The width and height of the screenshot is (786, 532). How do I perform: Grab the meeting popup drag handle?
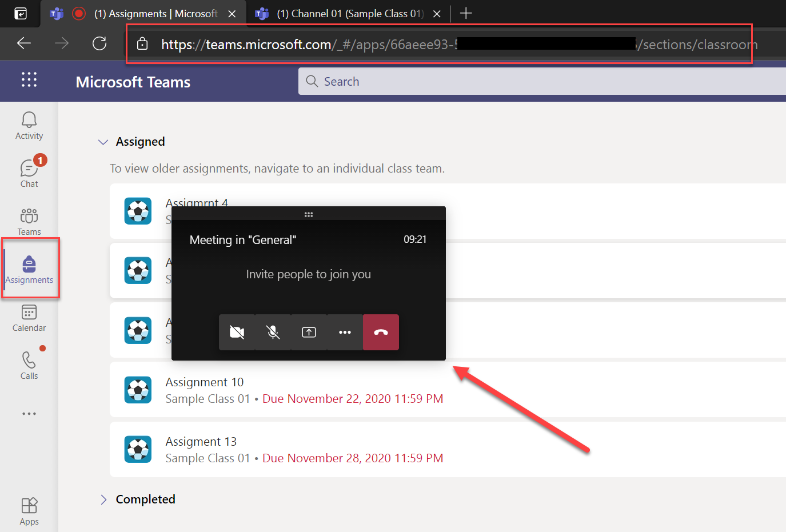coord(309,214)
